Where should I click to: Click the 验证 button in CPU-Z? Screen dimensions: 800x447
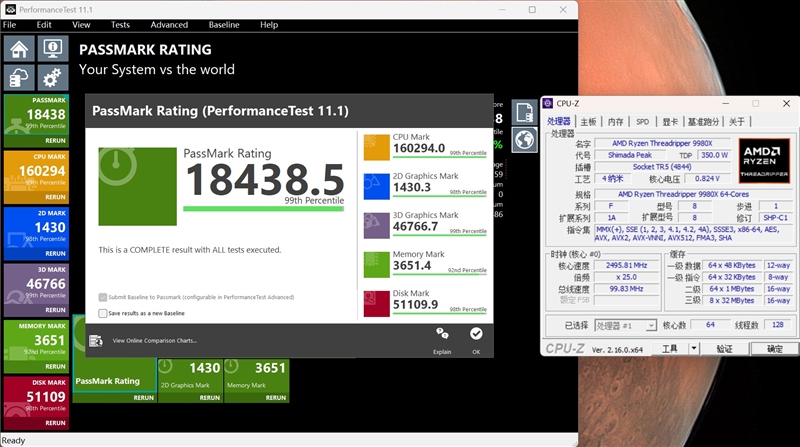[724, 349]
